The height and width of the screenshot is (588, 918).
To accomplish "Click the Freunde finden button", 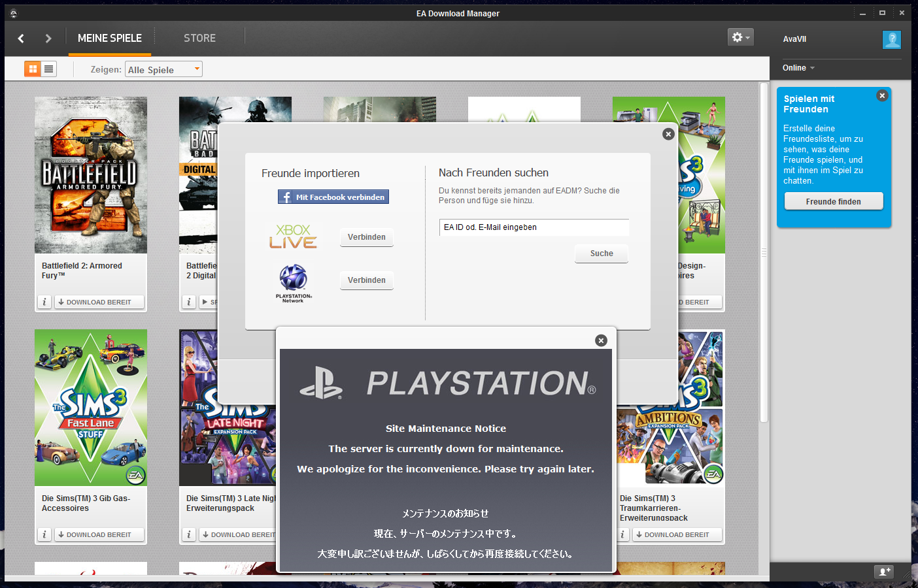I will [834, 201].
